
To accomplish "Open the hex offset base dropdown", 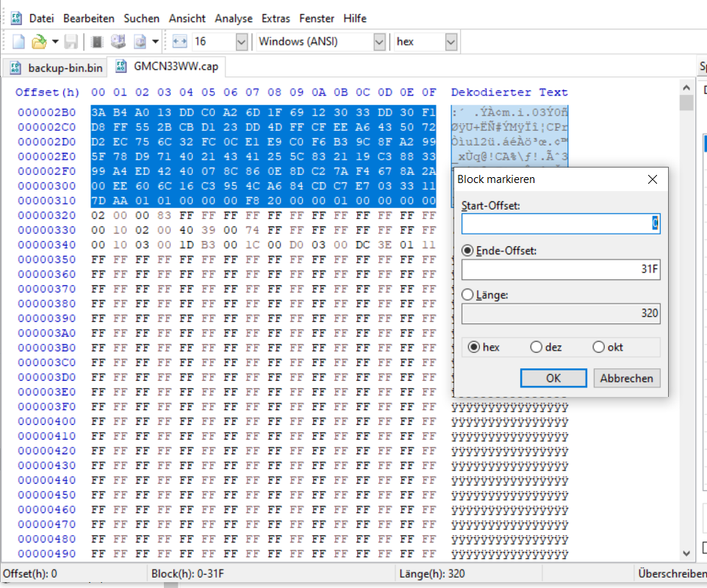I will 451,42.
